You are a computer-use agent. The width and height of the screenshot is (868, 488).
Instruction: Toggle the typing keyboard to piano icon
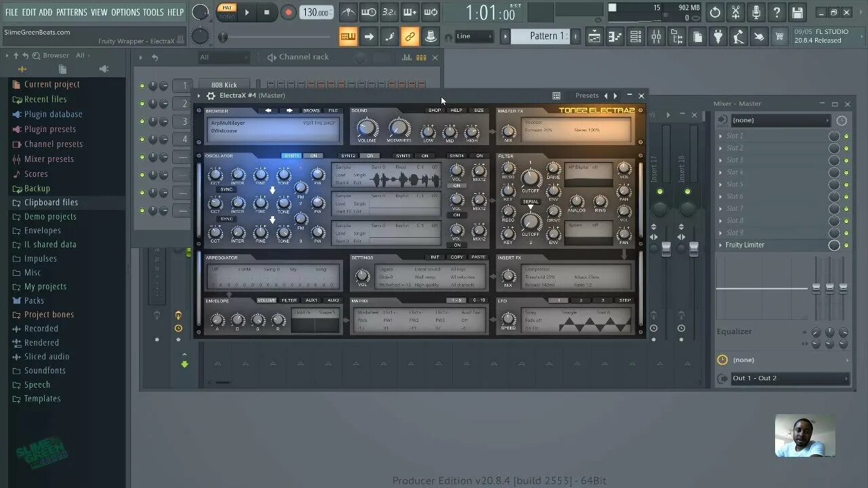pos(348,37)
